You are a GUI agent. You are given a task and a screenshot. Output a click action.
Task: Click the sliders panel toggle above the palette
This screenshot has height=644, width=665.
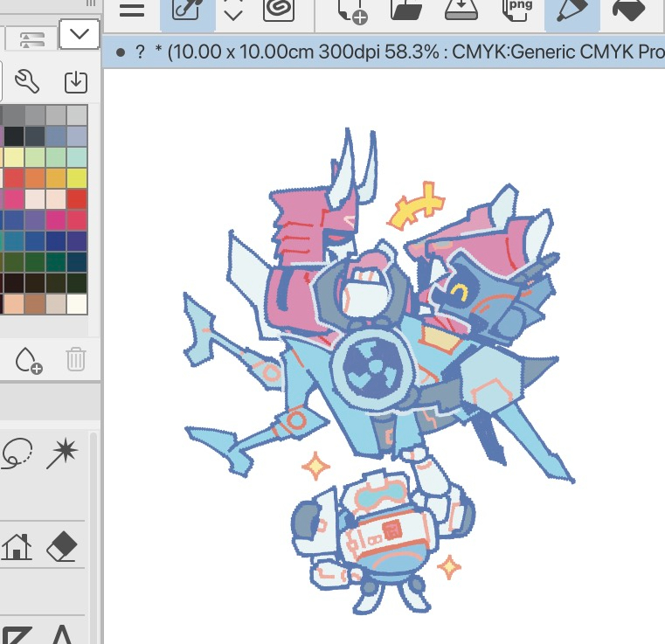coord(32,38)
